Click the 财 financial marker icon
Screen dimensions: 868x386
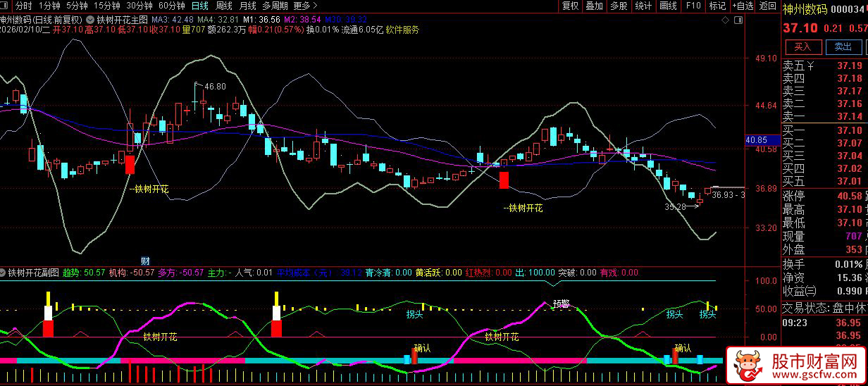(145, 261)
